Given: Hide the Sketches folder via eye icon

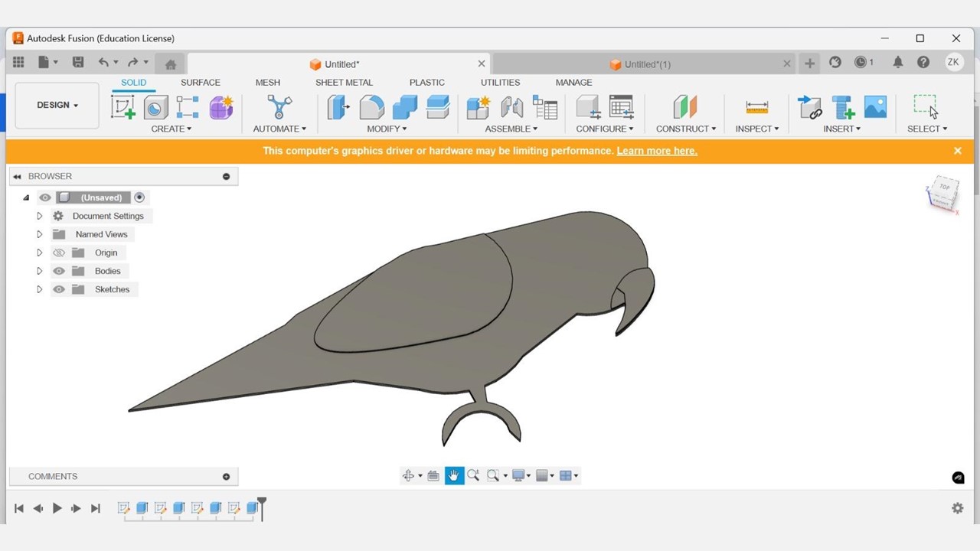Looking at the screenshot, I should tap(59, 289).
